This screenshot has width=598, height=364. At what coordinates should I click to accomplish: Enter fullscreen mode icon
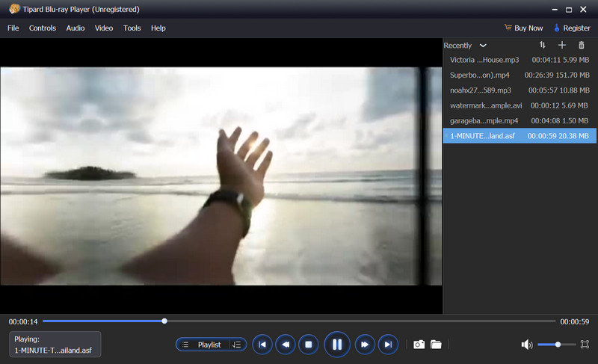pyautogui.click(x=585, y=345)
